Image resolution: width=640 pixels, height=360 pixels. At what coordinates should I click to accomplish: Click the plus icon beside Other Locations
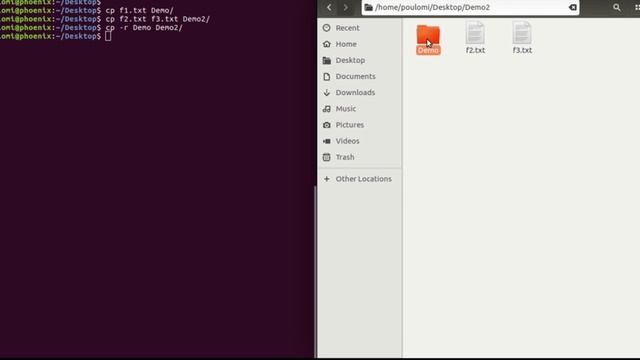(327, 179)
